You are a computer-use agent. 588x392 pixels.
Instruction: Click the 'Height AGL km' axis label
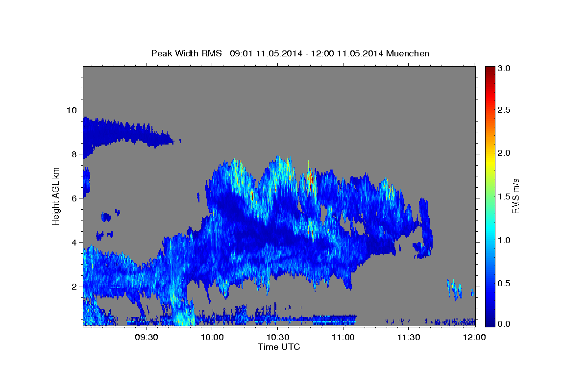click(56, 196)
